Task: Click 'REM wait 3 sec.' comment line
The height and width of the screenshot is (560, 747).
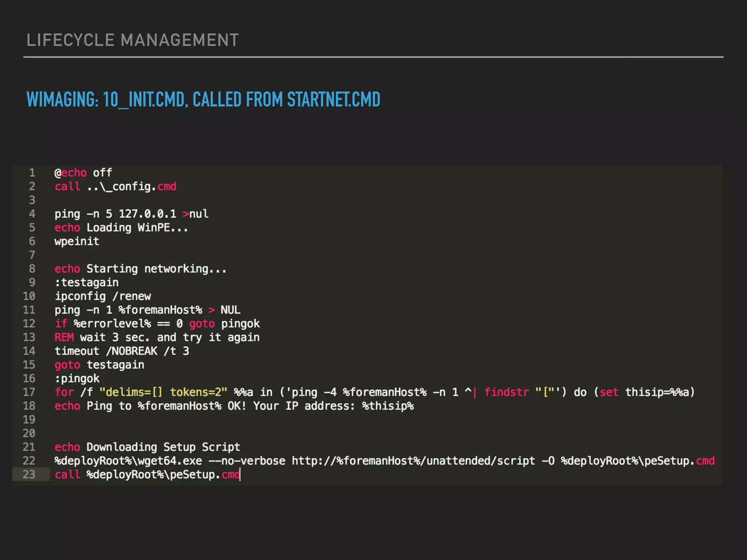Action: pos(157,337)
